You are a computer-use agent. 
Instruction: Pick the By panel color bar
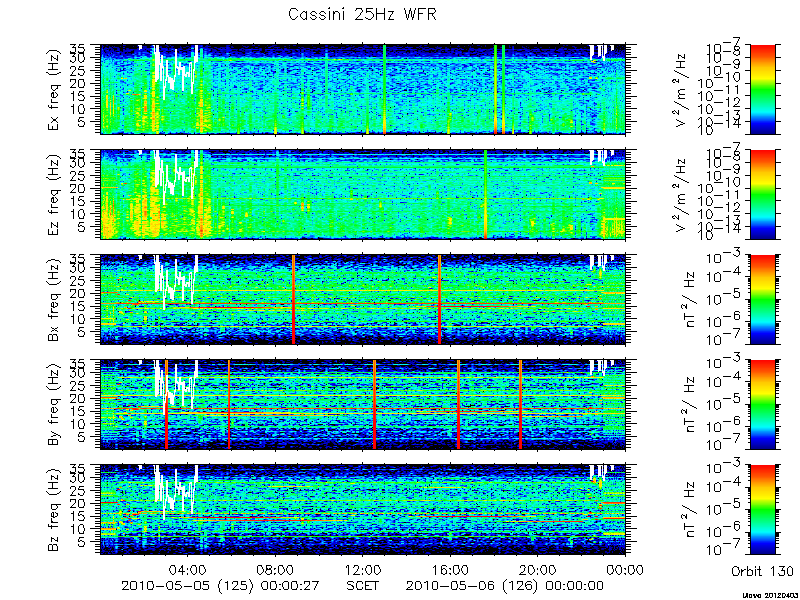point(762,405)
